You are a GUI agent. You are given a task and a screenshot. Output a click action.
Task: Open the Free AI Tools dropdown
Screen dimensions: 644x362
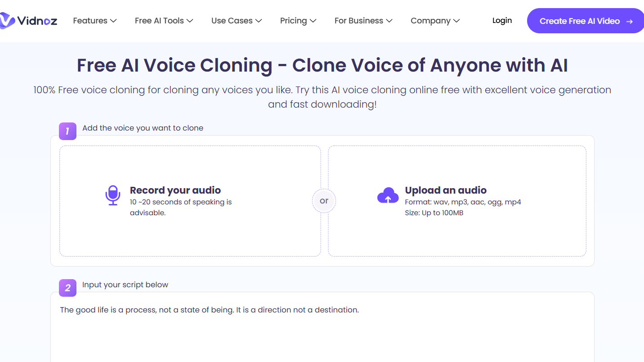164,21
